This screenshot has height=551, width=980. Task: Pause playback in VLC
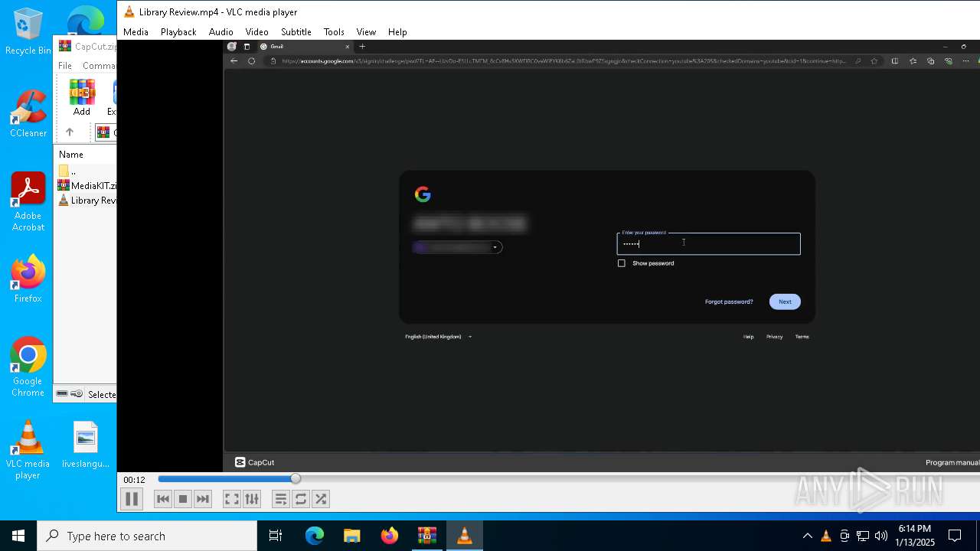pos(132,499)
